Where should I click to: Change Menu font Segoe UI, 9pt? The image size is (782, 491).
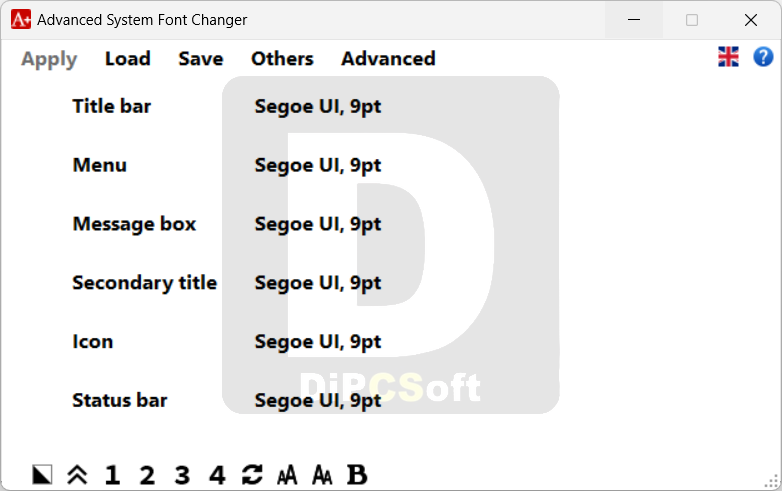[x=318, y=165]
